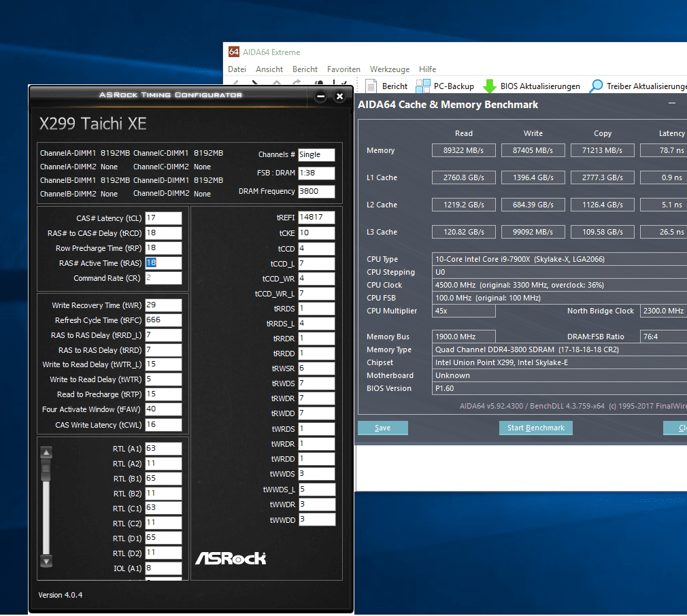Click the CPU Clock value 4500.0 MHz
Image resolution: width=687 pixels, height=616 pixels.
[559, 285]
